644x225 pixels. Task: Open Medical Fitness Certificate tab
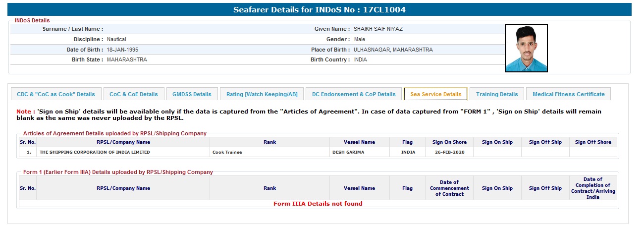[568, 94]
